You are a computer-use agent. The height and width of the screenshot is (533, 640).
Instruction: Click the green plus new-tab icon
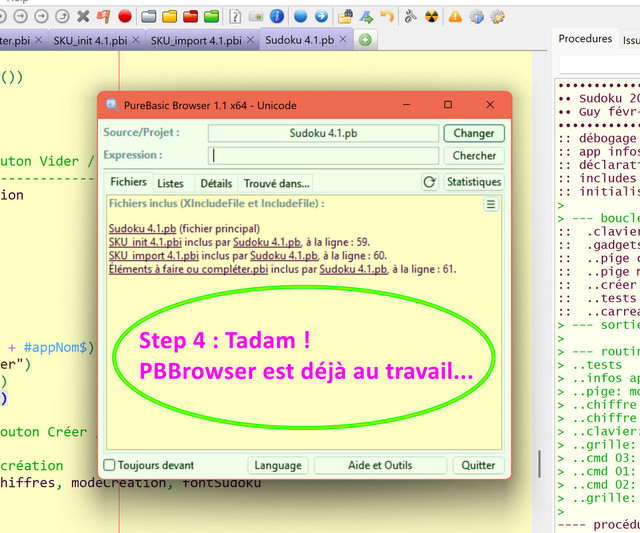tap(365, 40)
